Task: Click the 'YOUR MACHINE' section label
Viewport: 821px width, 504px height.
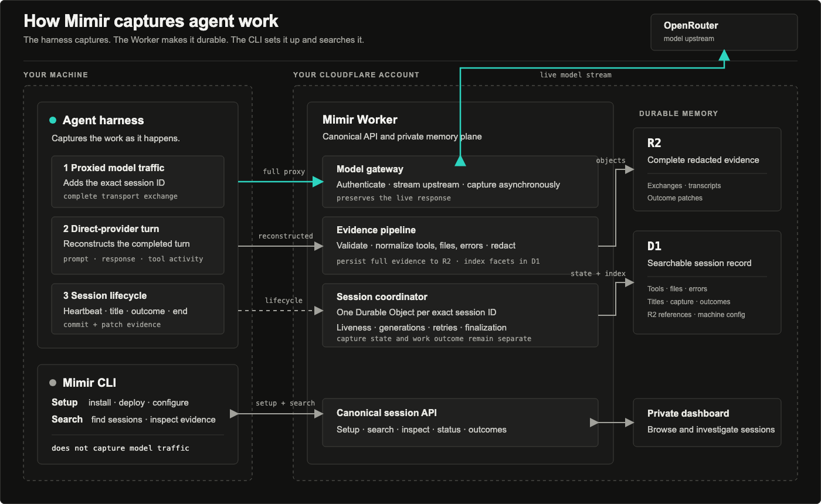Action: [x=56, y=75]
